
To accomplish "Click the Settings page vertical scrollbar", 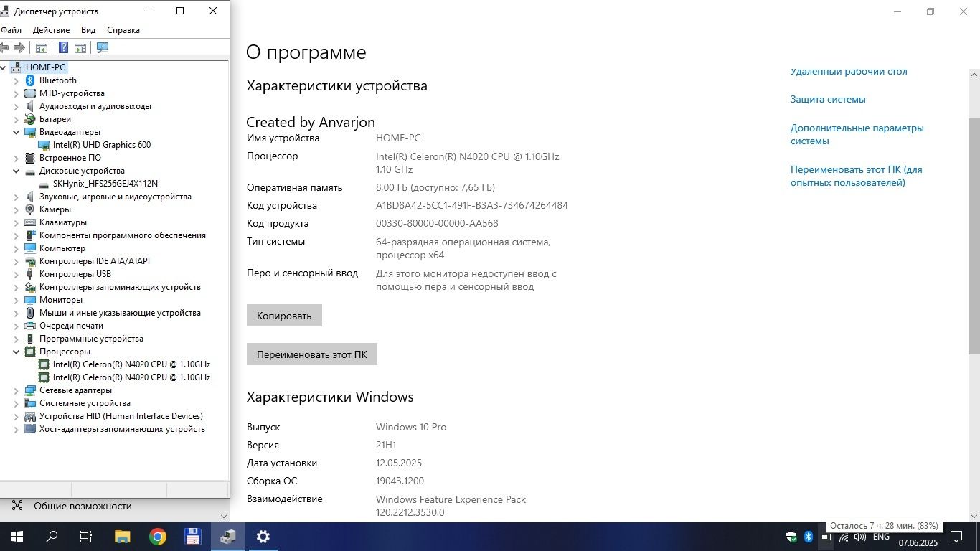I will [974, 237].
